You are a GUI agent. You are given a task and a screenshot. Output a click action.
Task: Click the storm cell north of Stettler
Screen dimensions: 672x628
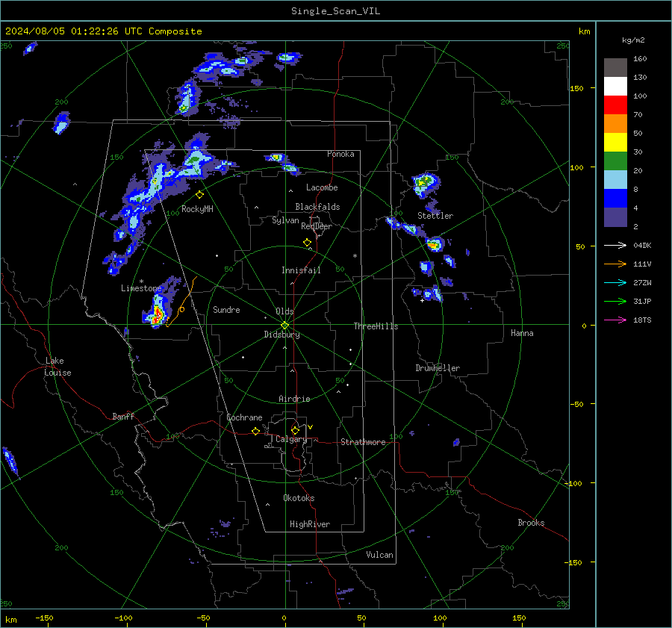point(425,183)
